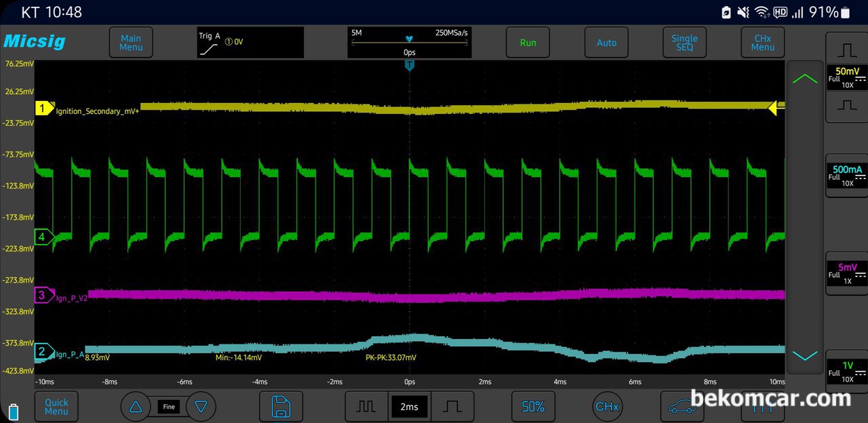This screenshot has height=423, width=868.
Task: Tap the HD call status icon
Action: [x=780, y=12]
